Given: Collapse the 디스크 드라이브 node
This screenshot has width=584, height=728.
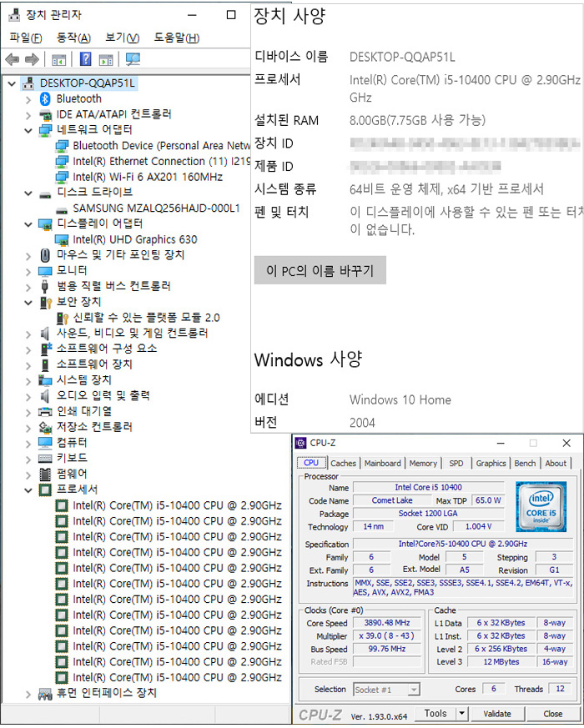Looking at the screenshot, I should [28, 193].
